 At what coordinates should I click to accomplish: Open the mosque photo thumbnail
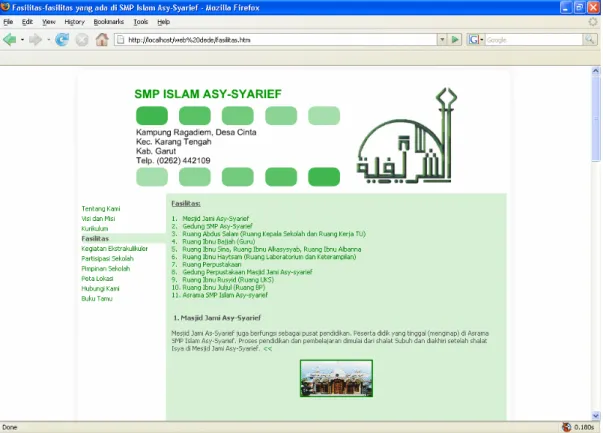point(336,378)
